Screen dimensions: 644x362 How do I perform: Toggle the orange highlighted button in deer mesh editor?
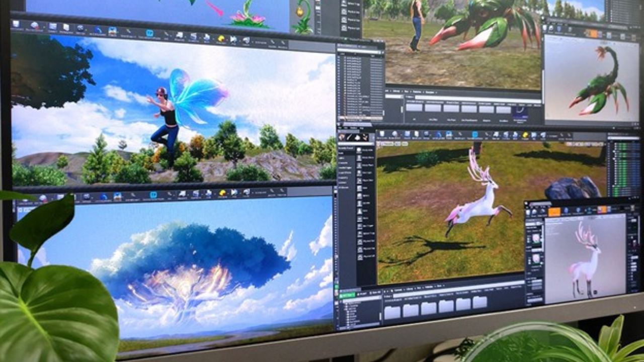tap(554, 212)
